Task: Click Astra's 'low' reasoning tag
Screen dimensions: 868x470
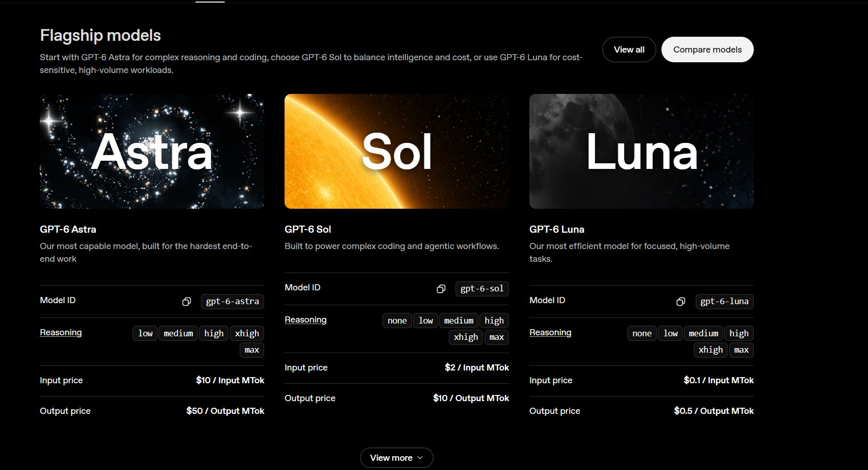Action: [x=145, y=333]
